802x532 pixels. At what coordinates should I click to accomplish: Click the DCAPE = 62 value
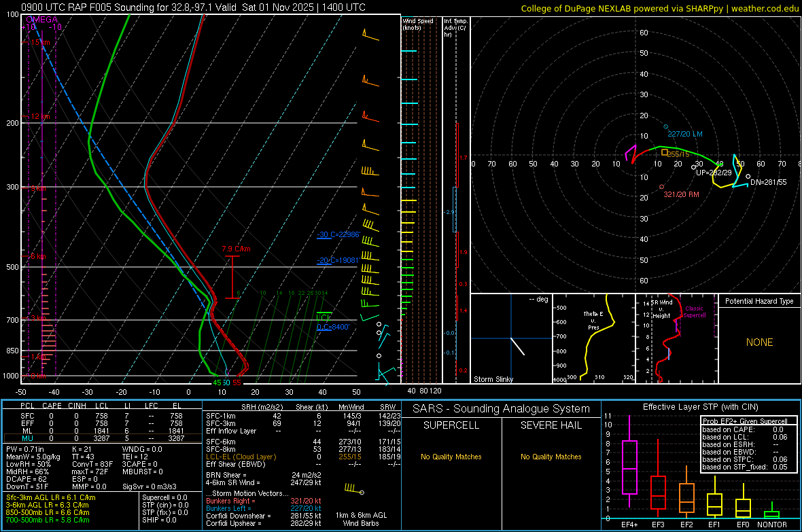pos(26,479)
